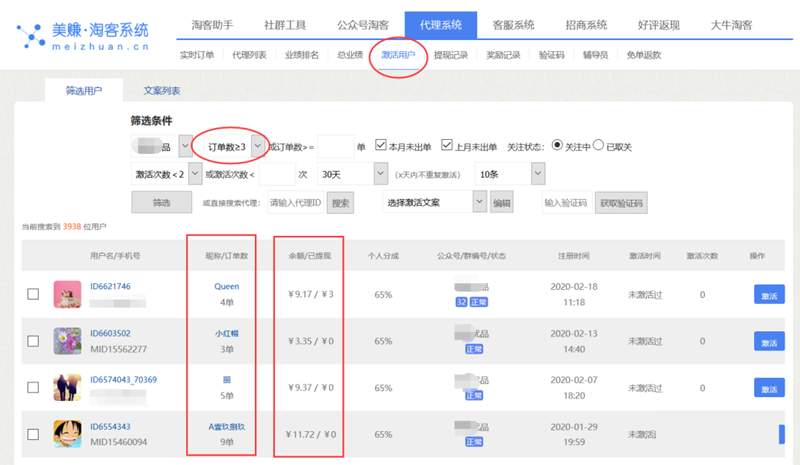Enable the 本月未出单 checkbox
The height and width of the screenshot is (465, 800).
(381, 145)
